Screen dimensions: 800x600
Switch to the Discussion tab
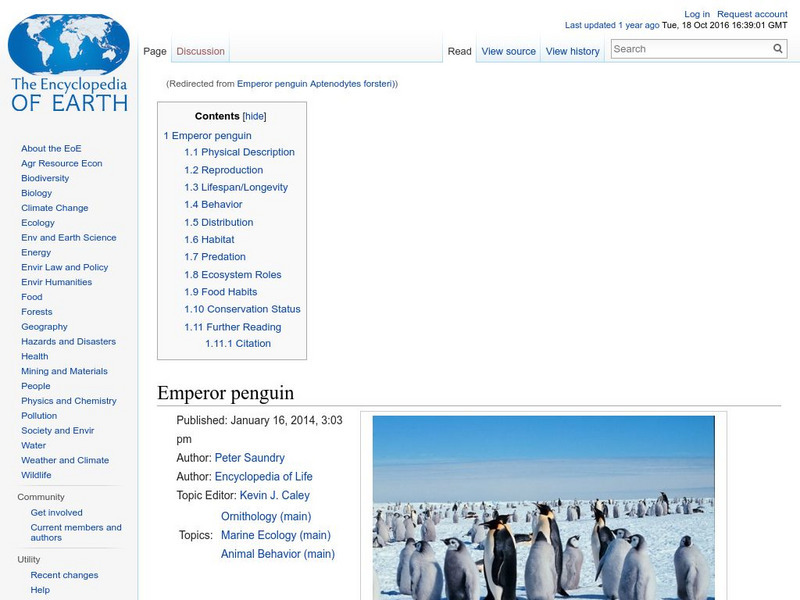tap(200, 50)
